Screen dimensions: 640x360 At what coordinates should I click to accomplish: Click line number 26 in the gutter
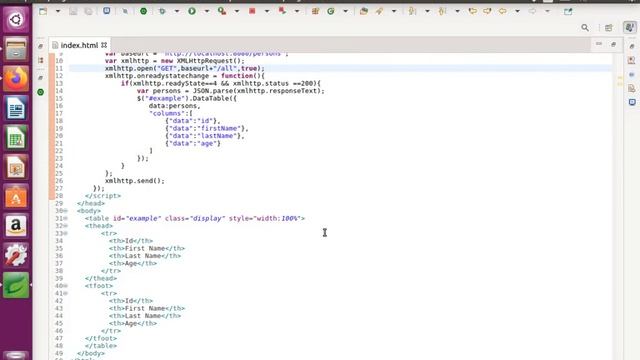(x=59, y=181)
